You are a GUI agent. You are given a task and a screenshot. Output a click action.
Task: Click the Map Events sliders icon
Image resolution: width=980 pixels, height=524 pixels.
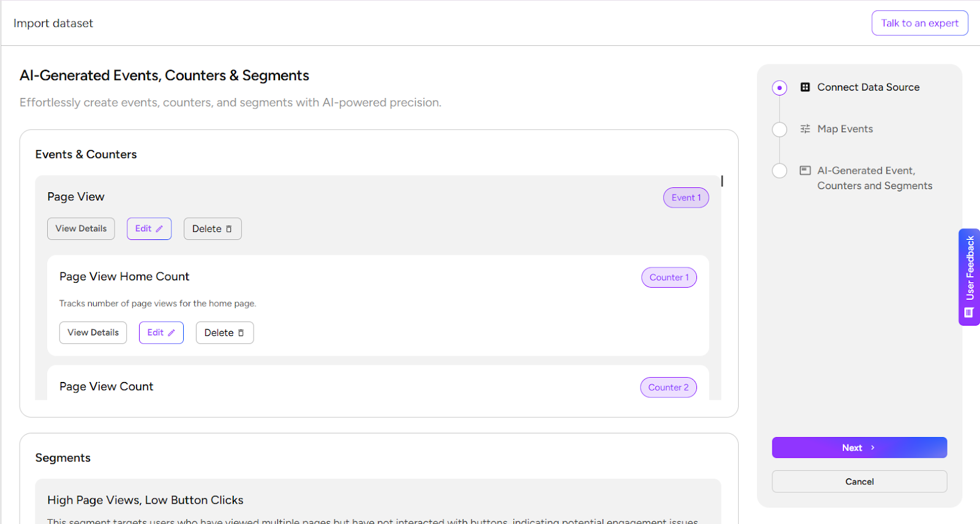point(805,129)
